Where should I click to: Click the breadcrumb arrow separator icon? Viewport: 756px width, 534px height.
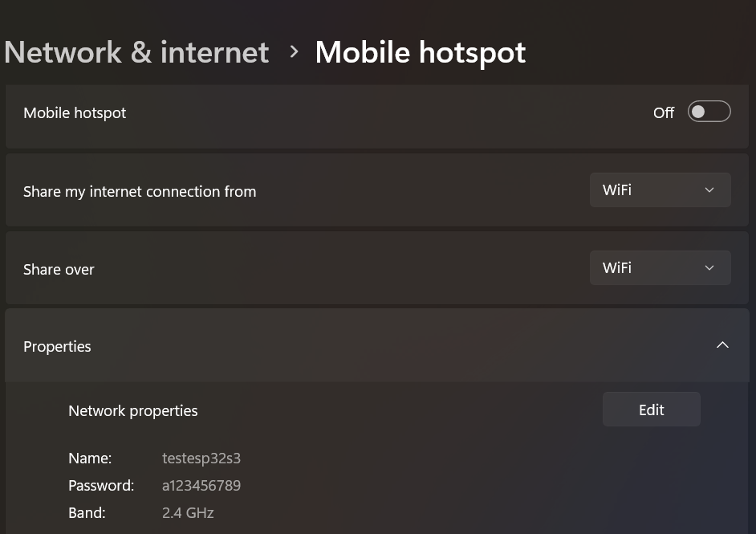(294, 52)
